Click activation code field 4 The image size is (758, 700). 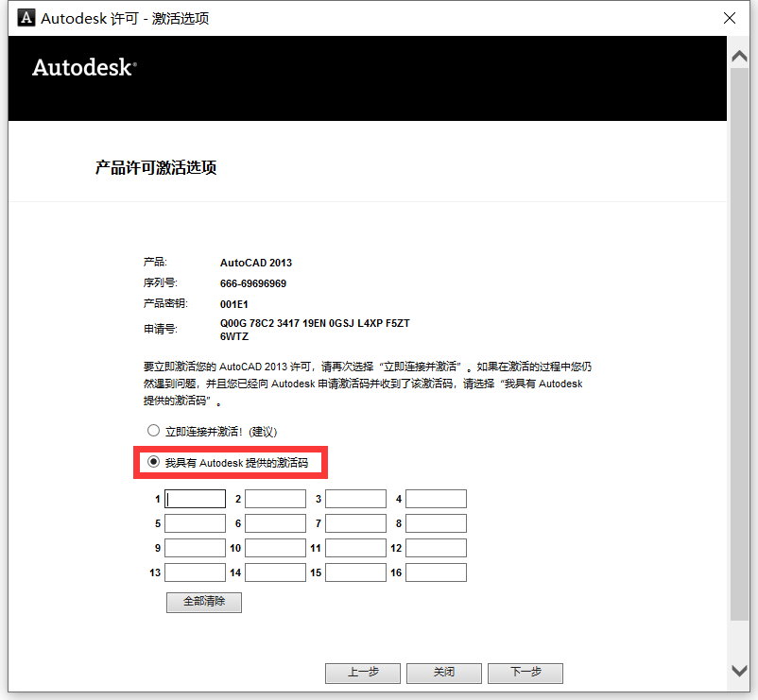pyautogui.click(x=436, y=499)
